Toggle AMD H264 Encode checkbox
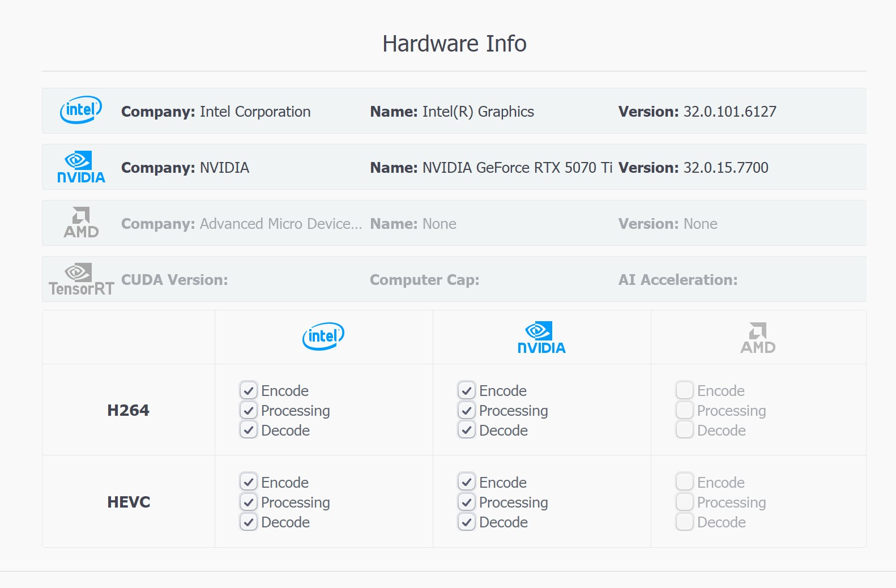Viewport: 896px width, 588px height. point(685,390)
